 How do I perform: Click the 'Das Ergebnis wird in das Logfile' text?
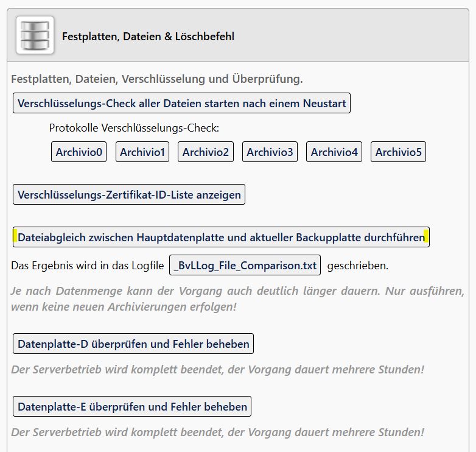click(x=88, y=266)
